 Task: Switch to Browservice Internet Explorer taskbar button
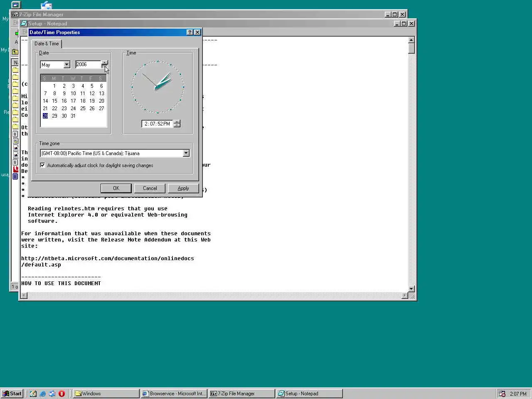[174, 394]
